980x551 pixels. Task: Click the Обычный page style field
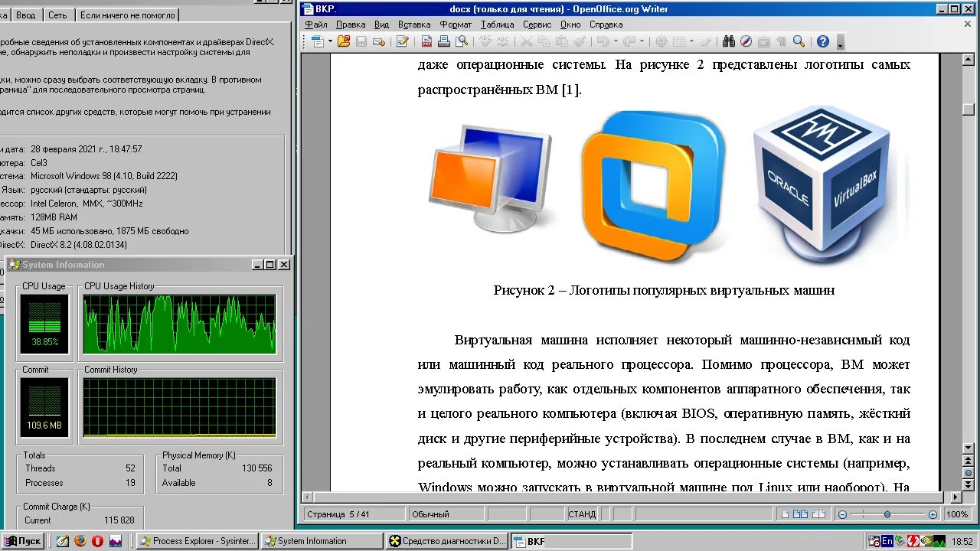pyautogui.click(x=446, y=514)
